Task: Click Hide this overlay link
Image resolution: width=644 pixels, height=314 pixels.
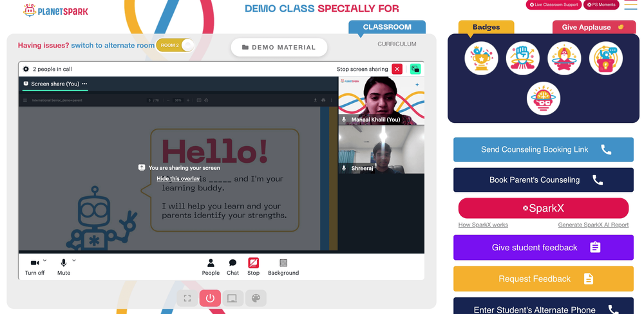Action: pyautogui.click(x=178, y=178)
